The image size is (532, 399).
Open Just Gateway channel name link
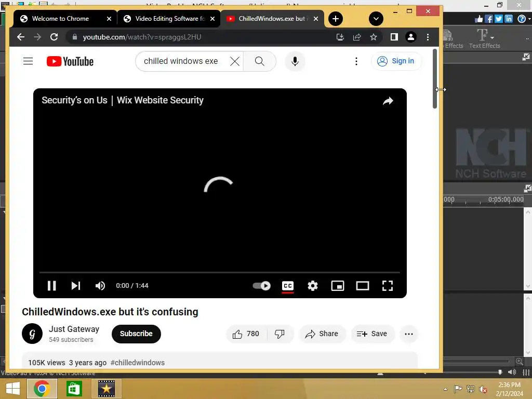coord(74,329)
